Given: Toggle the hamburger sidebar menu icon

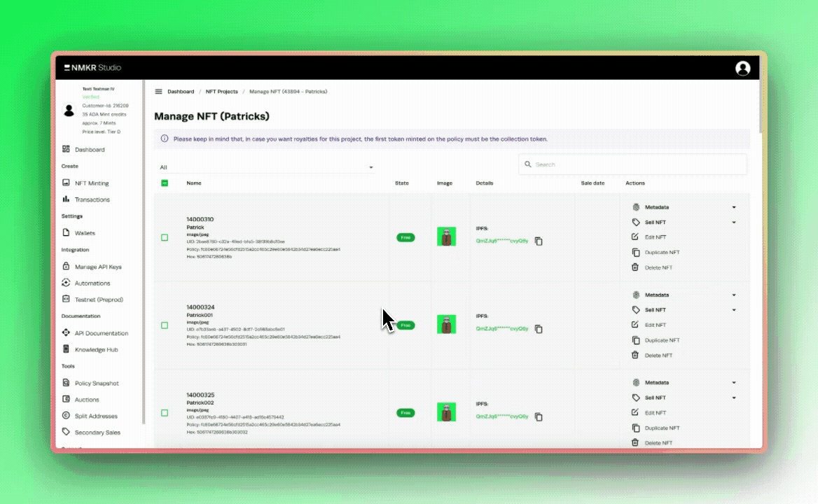Looking at the screenshot, I should [x=158, y=91].
